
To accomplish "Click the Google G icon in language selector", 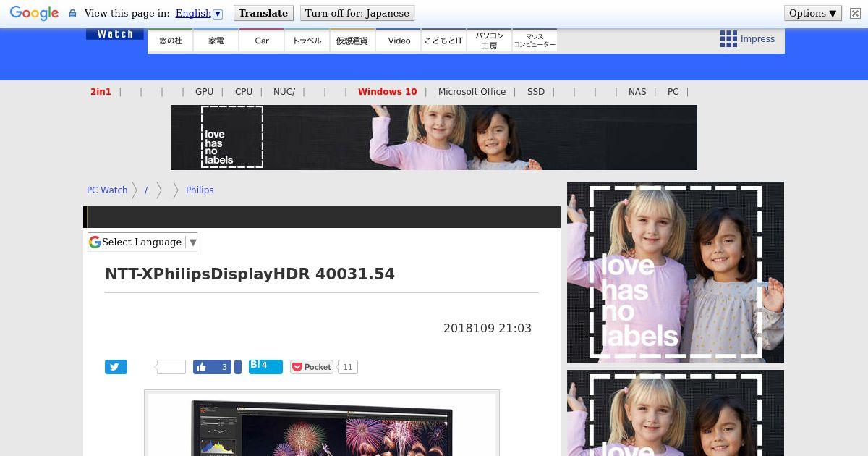I will click(95, 242).
